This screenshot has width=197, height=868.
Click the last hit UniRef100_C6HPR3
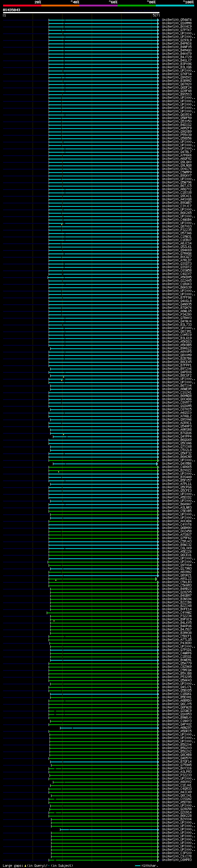[x=177, y=860]
